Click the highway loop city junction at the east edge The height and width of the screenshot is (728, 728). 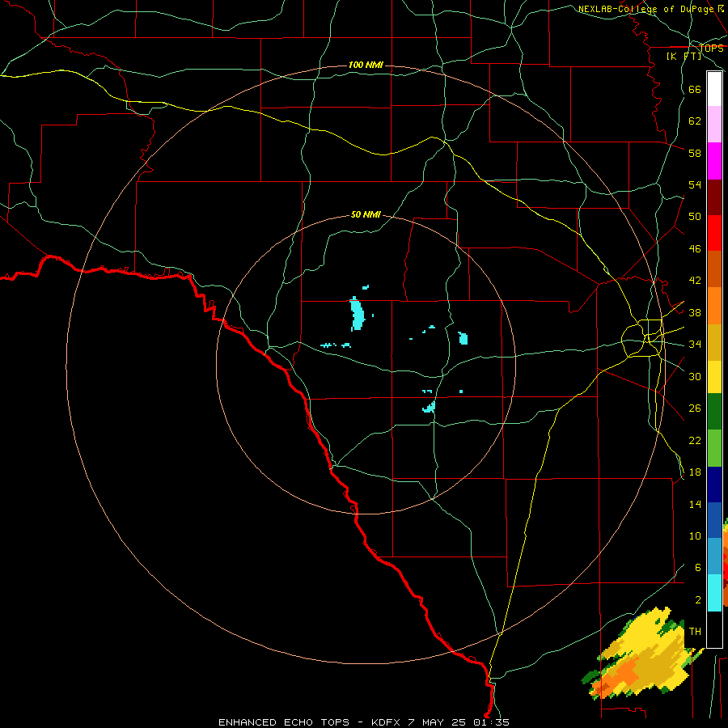coord(643,339)
